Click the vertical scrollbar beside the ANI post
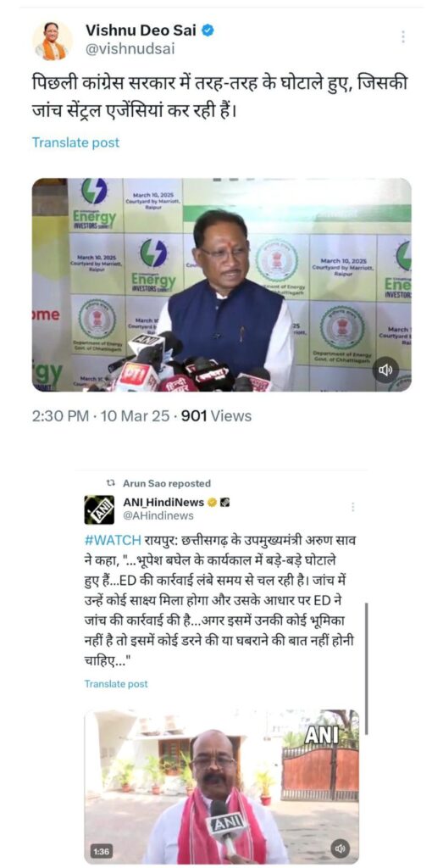Viewport: 432px width, 868px height. 366,669
